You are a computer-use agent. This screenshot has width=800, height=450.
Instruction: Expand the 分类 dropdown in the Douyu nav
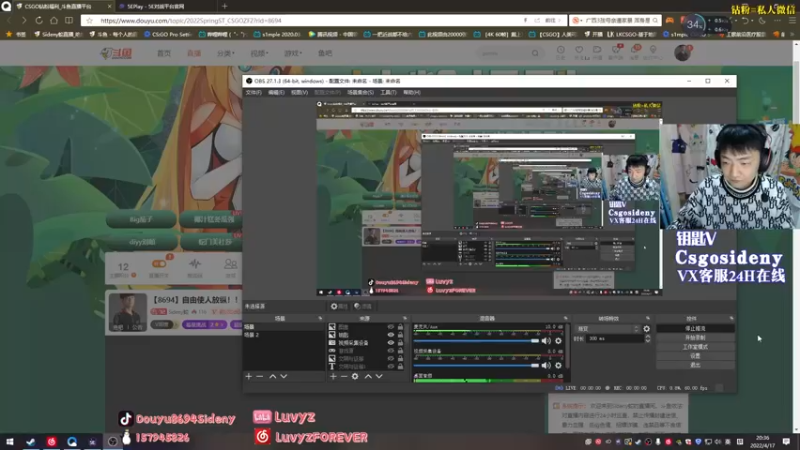pyautogui.click(x=226, y=53)
